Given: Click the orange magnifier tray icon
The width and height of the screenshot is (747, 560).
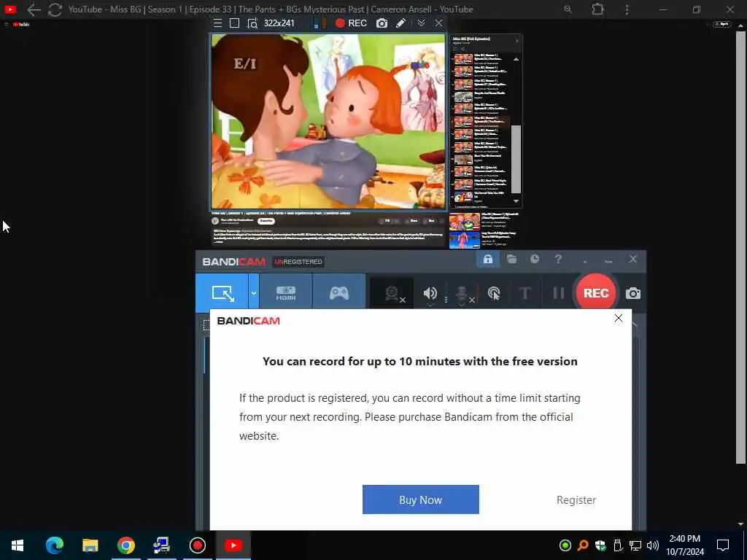Looking at the screenshot, I should 583,545.
